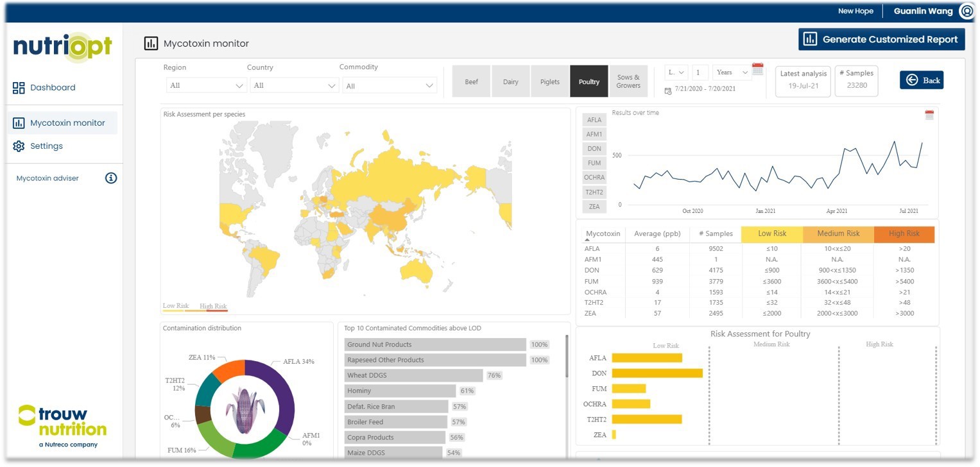Click Generate Customized Report button
Screen dimensions: 980x467
881,39
